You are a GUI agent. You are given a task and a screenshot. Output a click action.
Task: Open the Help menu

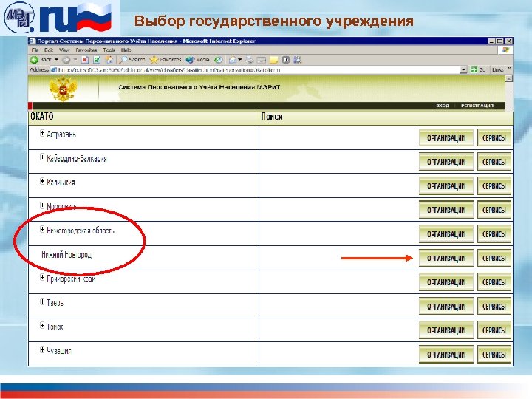(x=126, y=50)
